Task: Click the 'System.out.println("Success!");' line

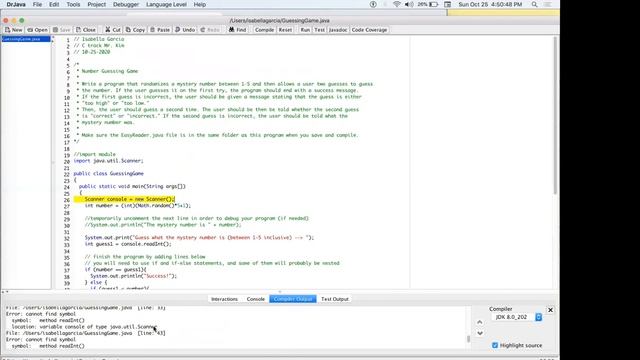Action: point(133,276)
